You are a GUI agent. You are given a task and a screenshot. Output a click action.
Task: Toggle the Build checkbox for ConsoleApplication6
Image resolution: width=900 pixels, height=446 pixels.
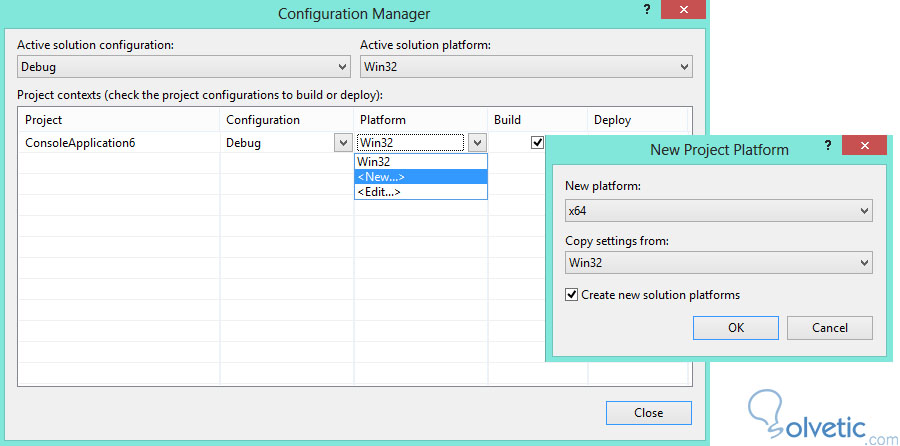[537, 142]
